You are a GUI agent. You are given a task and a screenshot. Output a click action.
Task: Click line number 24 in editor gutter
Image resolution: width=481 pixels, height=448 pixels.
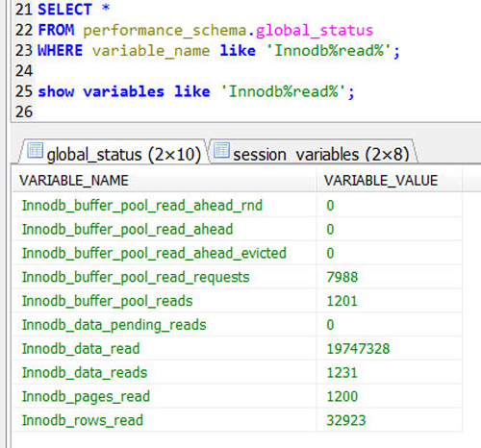click(x=24, y=71)
